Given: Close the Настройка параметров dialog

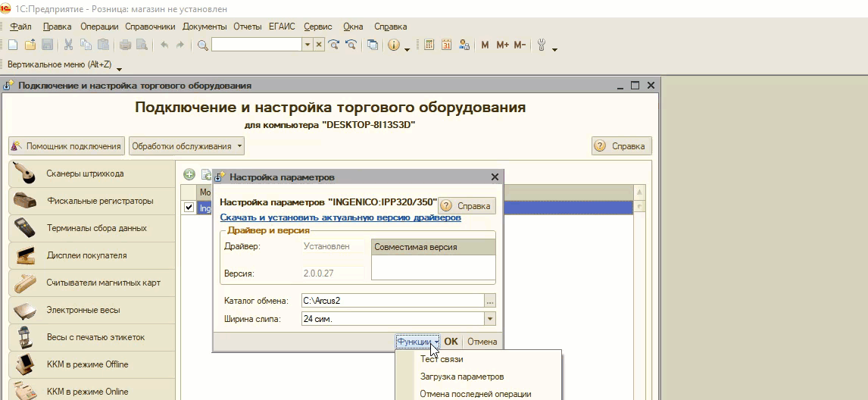Looking at the screenshot, I should coord(495,177).
